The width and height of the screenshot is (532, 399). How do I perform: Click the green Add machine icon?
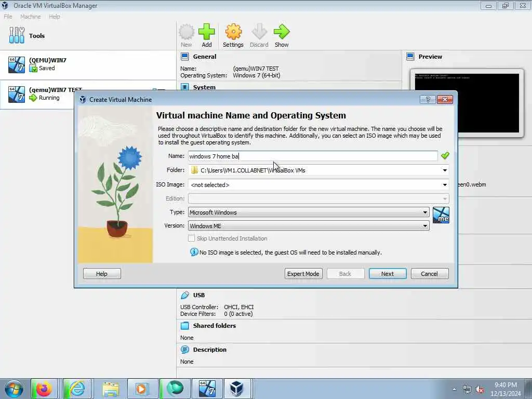click(207, 32)
